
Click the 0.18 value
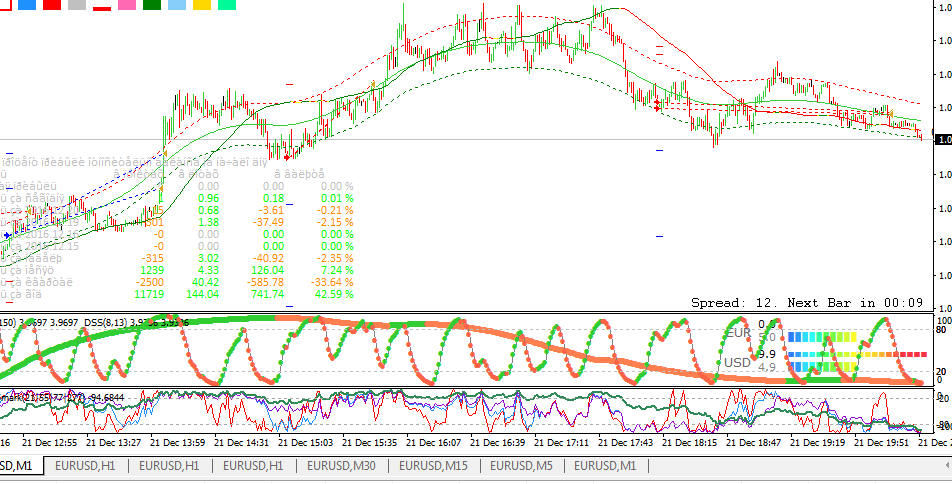click(x=273, y=198)
